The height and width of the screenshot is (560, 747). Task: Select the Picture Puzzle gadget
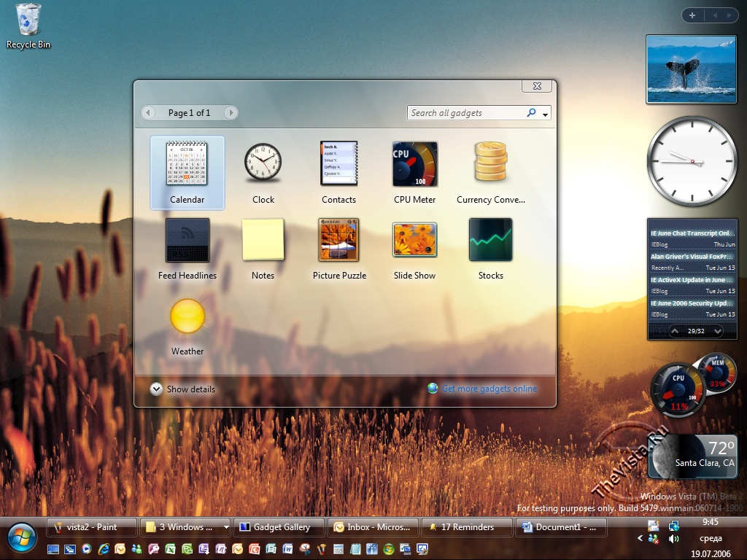pos(339,240)
